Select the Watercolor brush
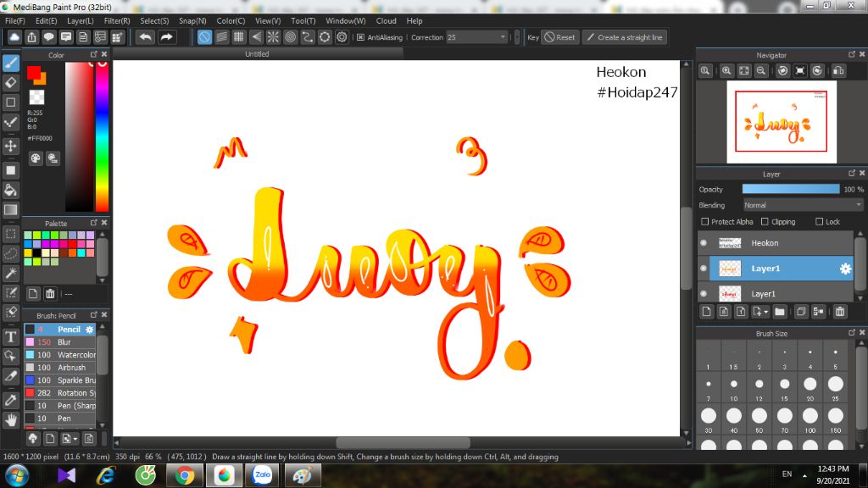Screen dimensions: 868x488 click(60, 355)
